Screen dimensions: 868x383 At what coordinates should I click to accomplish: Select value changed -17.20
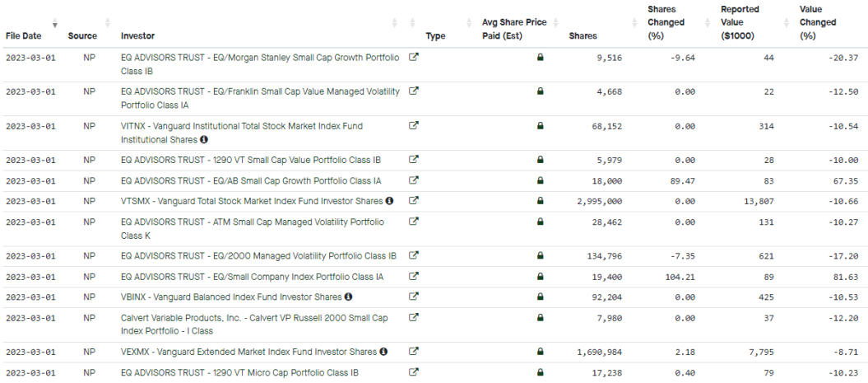click(845, 256)
